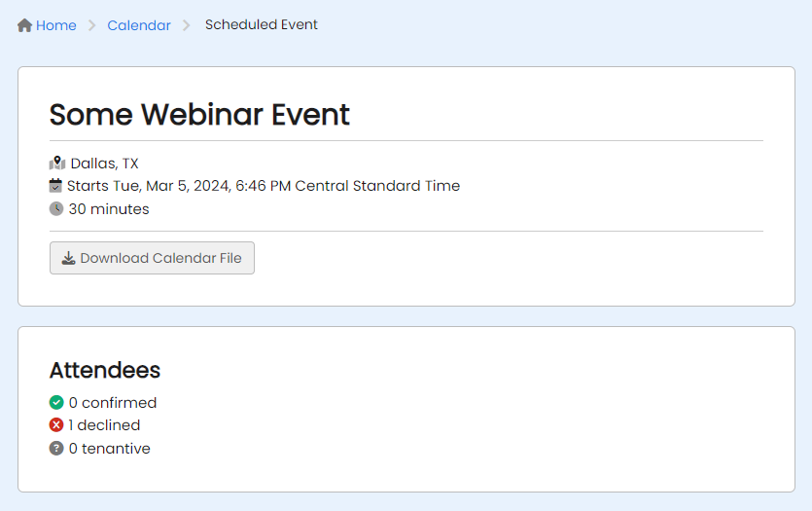The image size is (812, 511).
Task: Click the 30 minutes duration text
Action: [x=108, y=208]
